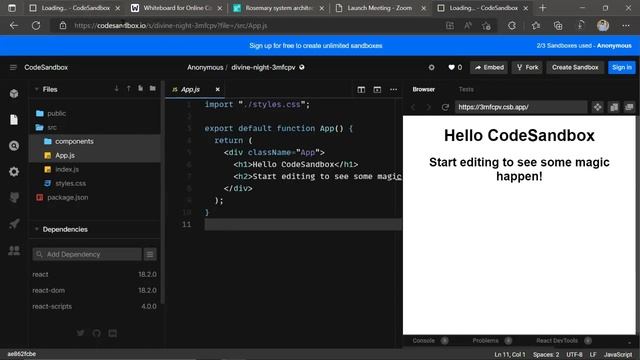The image size is (640, 360).
Task: Go forward in the preview browser
Action: (x=429, y=107)
